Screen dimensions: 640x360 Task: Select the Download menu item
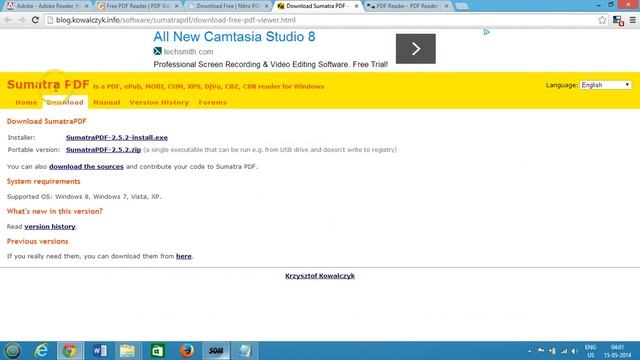(65, 102)
